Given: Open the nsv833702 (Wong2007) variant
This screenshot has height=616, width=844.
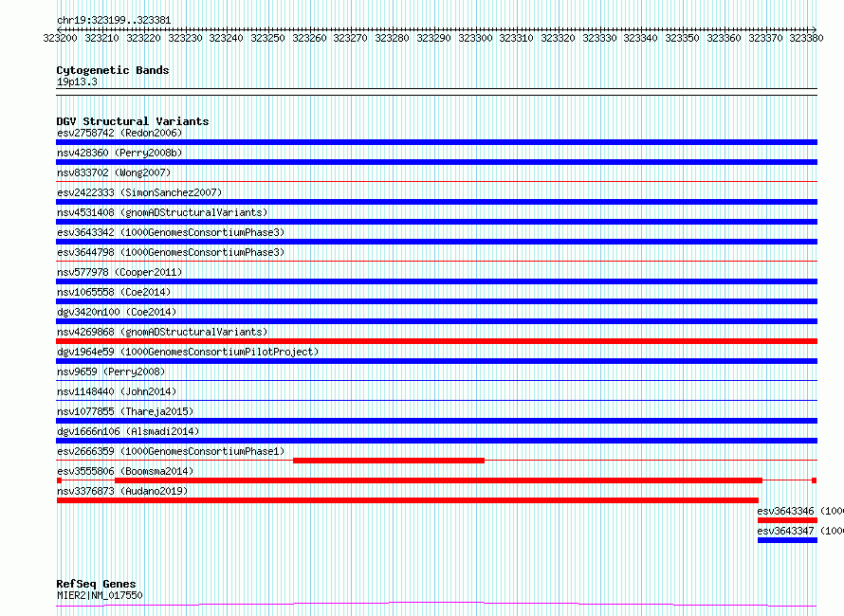Looking at the screenshot, I should click(114, 172).
